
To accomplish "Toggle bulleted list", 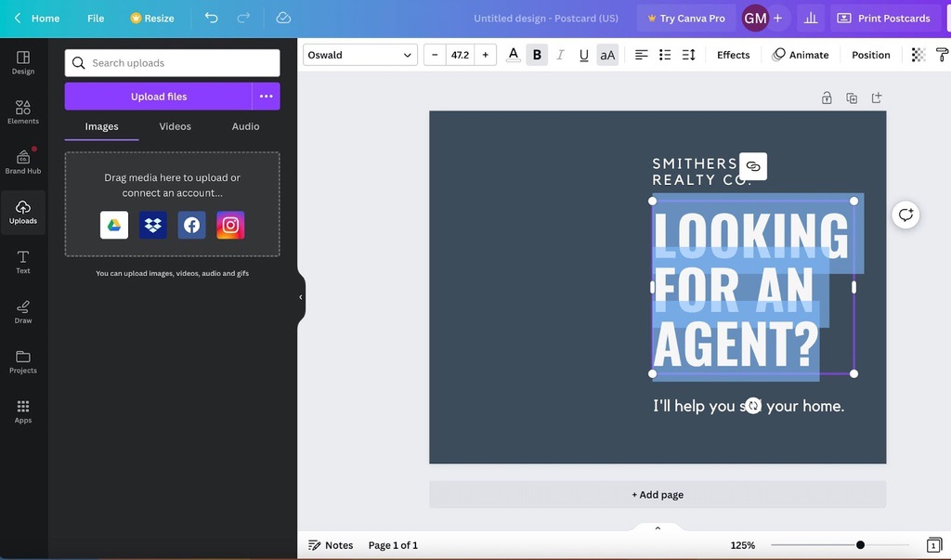I will [x=665, y=55].
